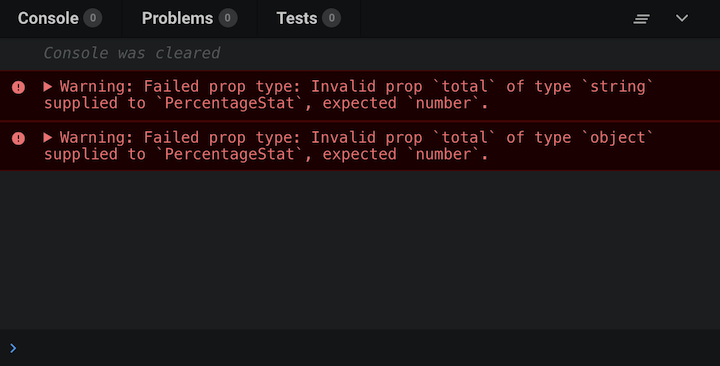The image size is (720, 366).
Task: Click the Console count badge
Action: tap(93, 18)
